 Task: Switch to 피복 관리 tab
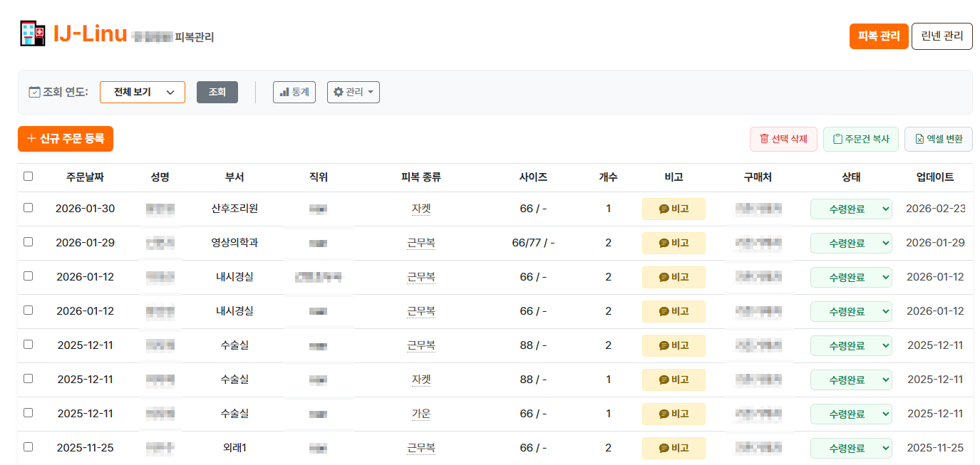pyautogui.click(x=879, y=36)
